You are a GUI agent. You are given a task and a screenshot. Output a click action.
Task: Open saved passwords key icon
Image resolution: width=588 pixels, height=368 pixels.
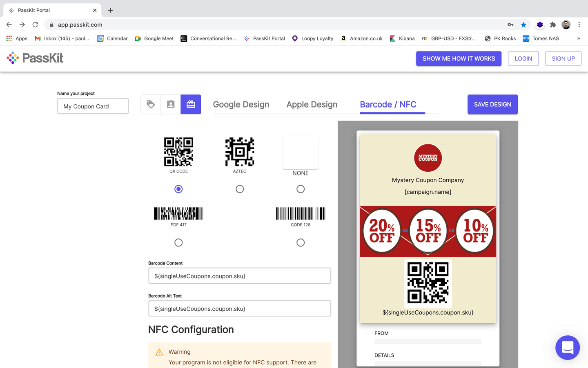pyautogui.click(x=510, y=25)
